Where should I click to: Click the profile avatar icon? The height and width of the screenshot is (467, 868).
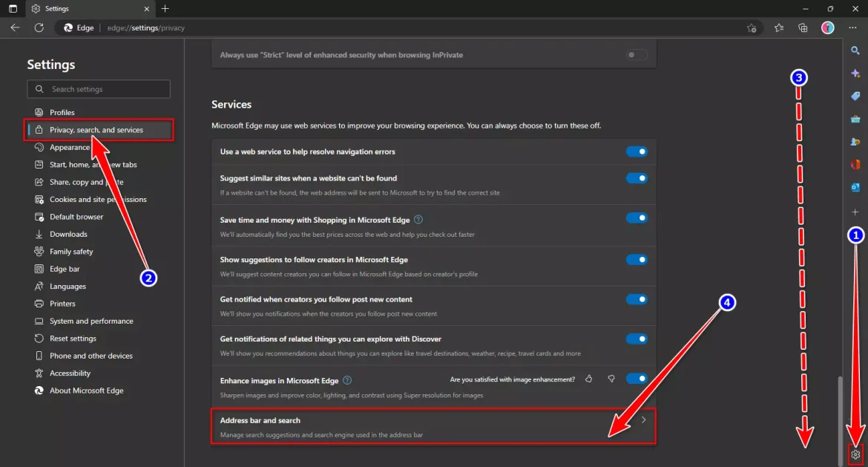click(x=828, y=27)
